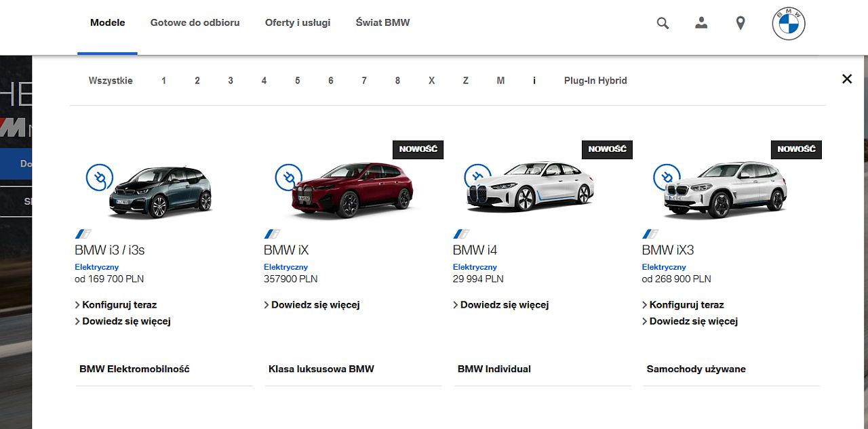Open the Samochody używane link

pos(696,369)
